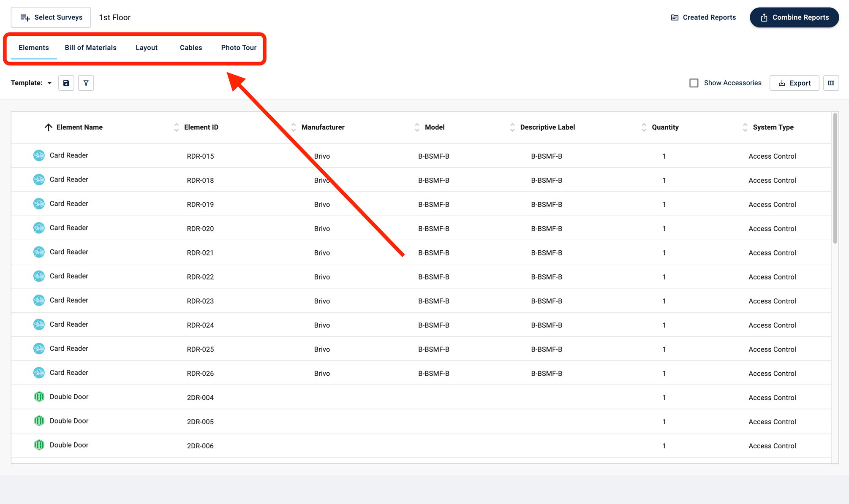Sort by Descriptive Label column arrows
Screen dimensions: 849x504
click(x=512, y=127)
